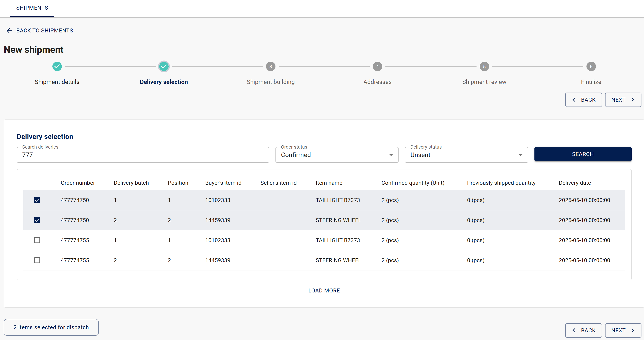Click step 6 Finalize circle icon
644x340 pixels.
(591, 67)
